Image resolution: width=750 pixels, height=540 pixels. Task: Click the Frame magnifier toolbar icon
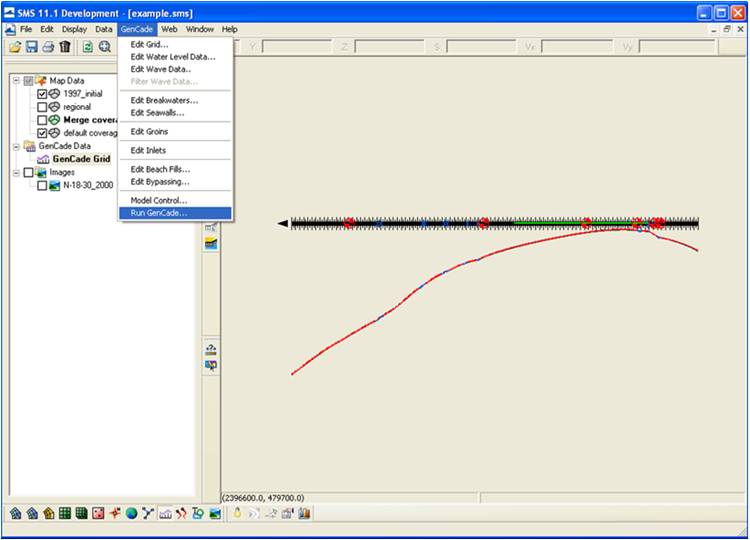(105, 47)
